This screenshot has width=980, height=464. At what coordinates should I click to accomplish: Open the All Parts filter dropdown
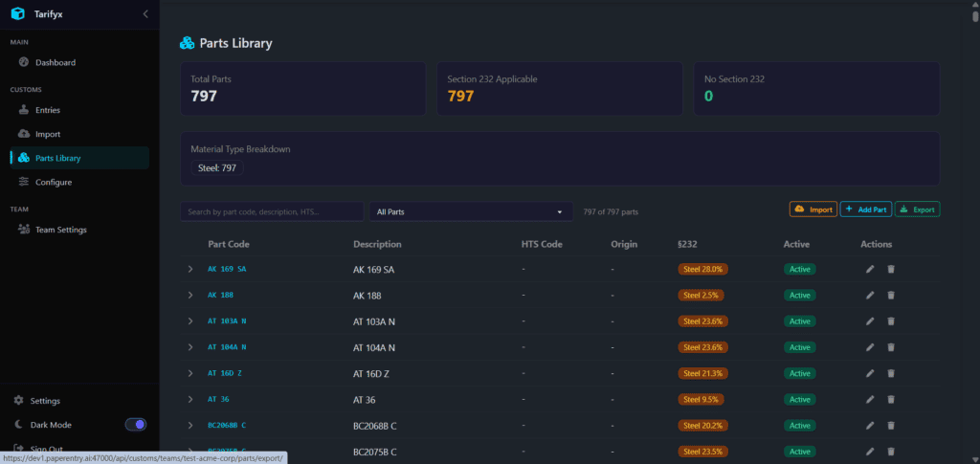470,211
